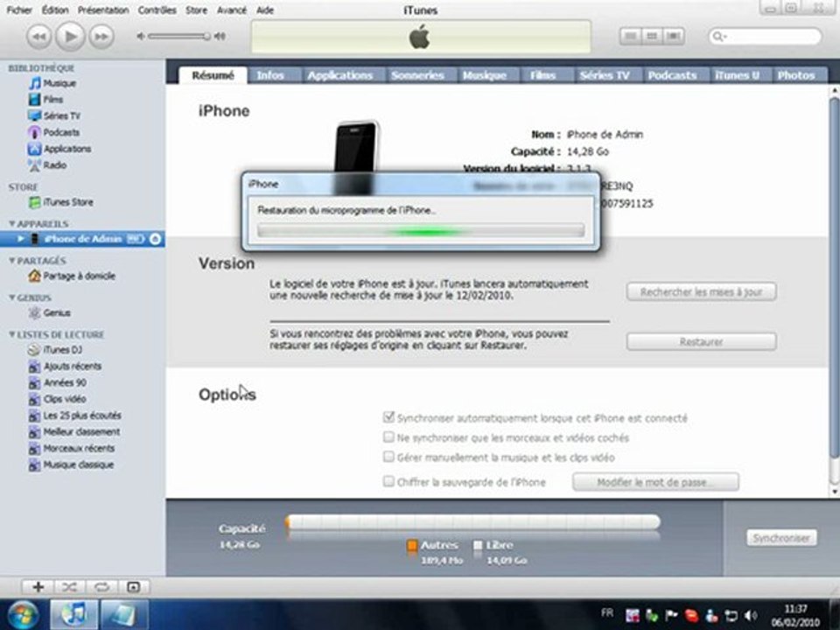Click the Restaurer button
The width and height of the screenshot is (840, 630).
click(701, 341)
